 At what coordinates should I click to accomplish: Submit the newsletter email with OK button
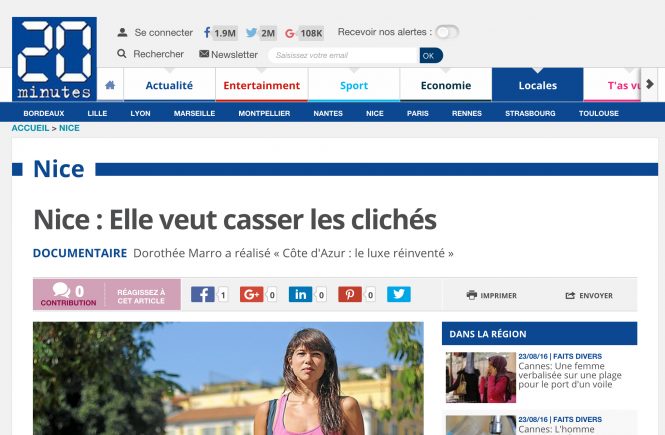pos(431,56)
